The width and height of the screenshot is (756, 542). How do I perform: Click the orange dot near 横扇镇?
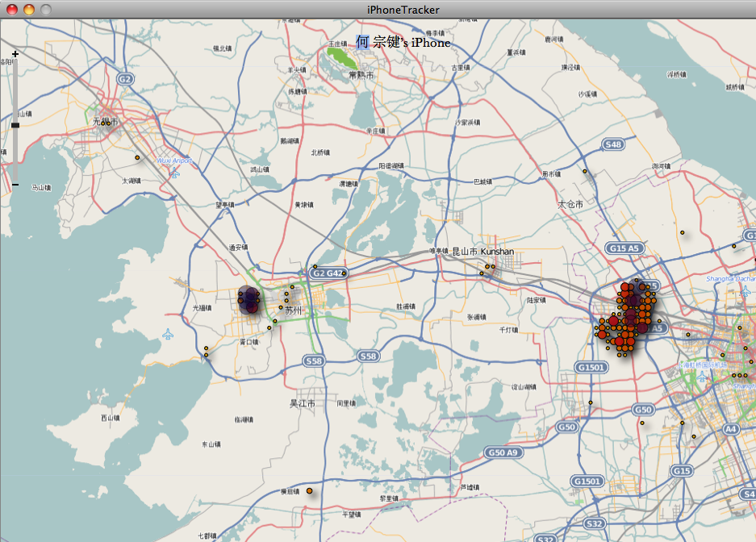tap(309, 490)
